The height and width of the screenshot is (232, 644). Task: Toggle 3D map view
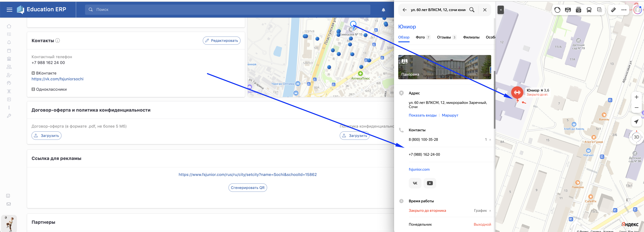[x=636, y=137]
